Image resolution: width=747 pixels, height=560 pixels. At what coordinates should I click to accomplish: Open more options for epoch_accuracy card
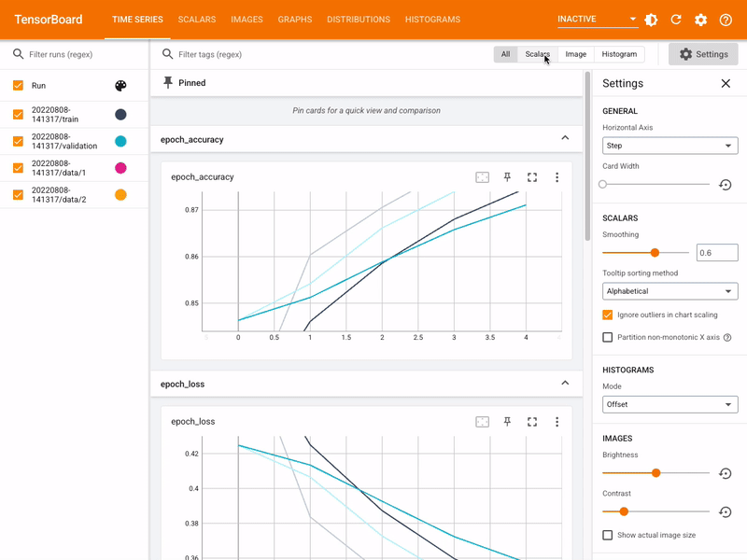point(557,176)
